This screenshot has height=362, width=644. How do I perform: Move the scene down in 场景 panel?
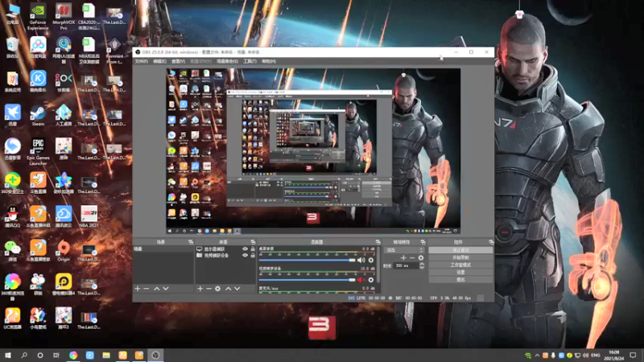point(166,289)
